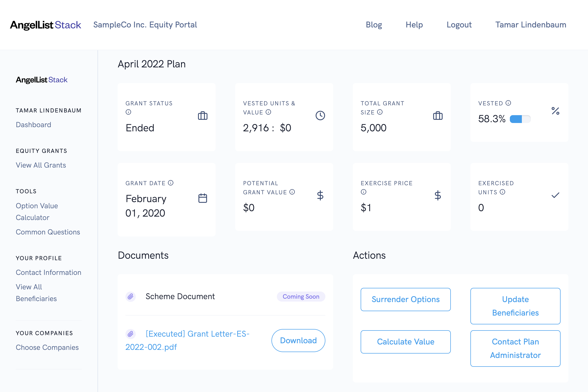Open View All Beneficiaries link
This screenshot has width=588, height=392.
(36, 293)
